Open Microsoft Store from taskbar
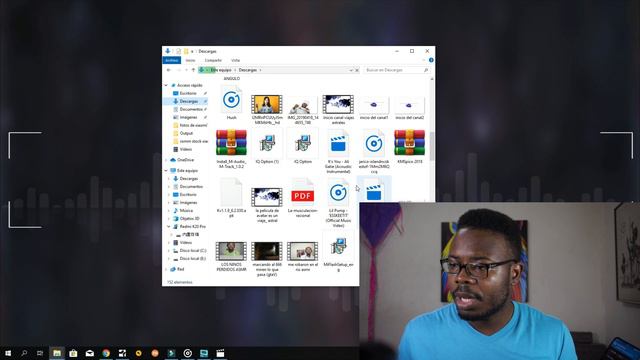This screenshot has height=360, width=640. click(x=73, y=353)
